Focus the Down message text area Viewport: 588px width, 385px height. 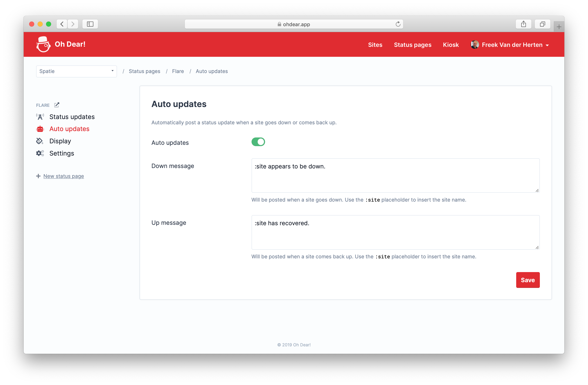396,176
